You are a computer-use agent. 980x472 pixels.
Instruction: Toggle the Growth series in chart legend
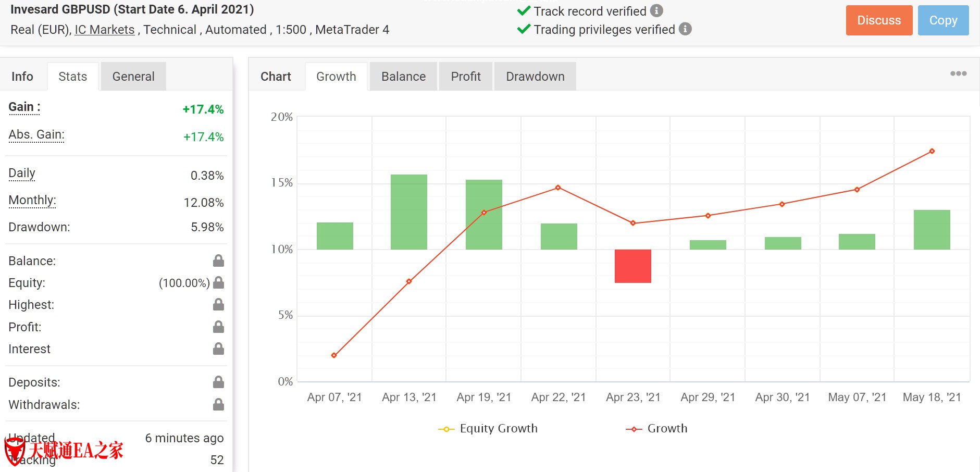tap(656, 429)
